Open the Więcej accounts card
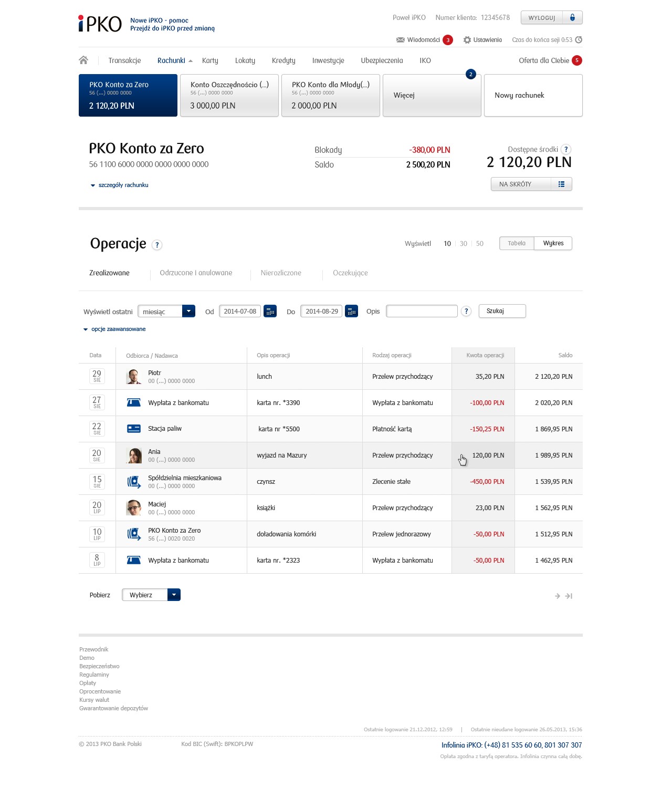Image resolution: width=672 pixels, height=808 pixels. 432,95
